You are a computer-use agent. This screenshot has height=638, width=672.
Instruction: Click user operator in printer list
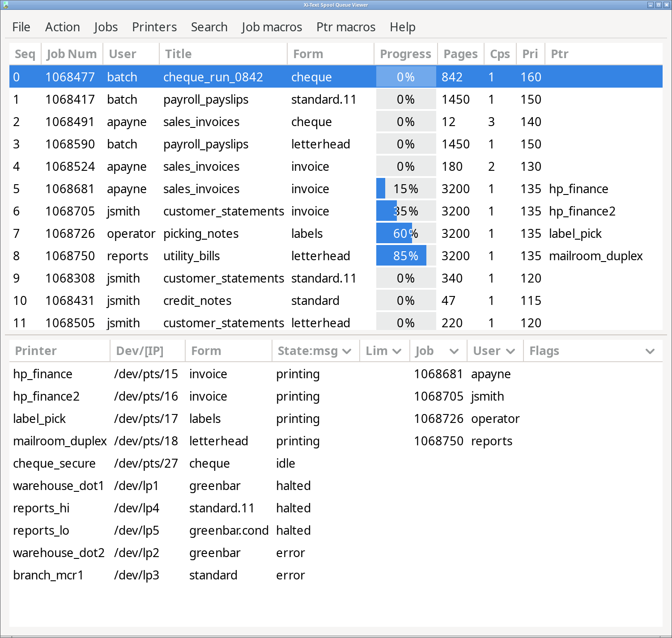(x=495, y=419)
